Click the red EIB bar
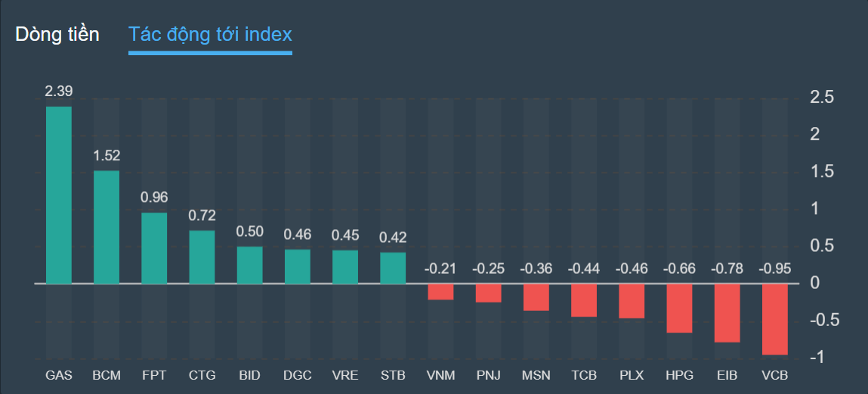This screenshot has height=394, width=868. click(x=727, y=313)
